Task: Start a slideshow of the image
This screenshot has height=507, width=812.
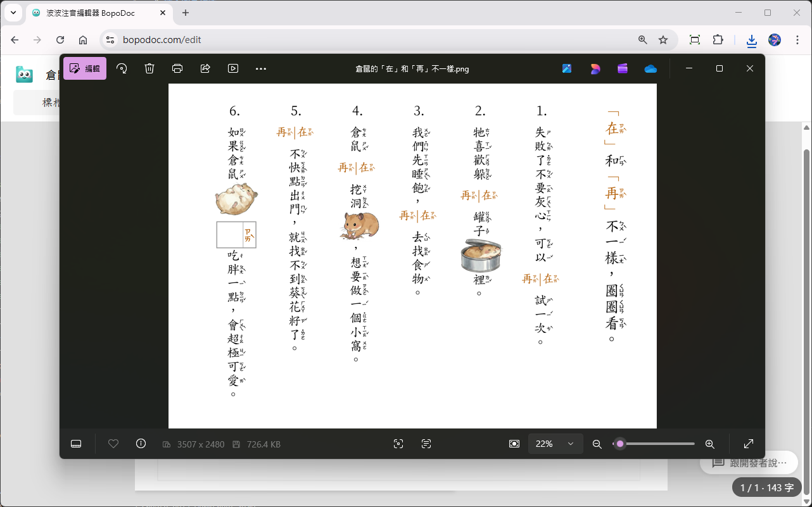Action: click(x=232, y=68)
